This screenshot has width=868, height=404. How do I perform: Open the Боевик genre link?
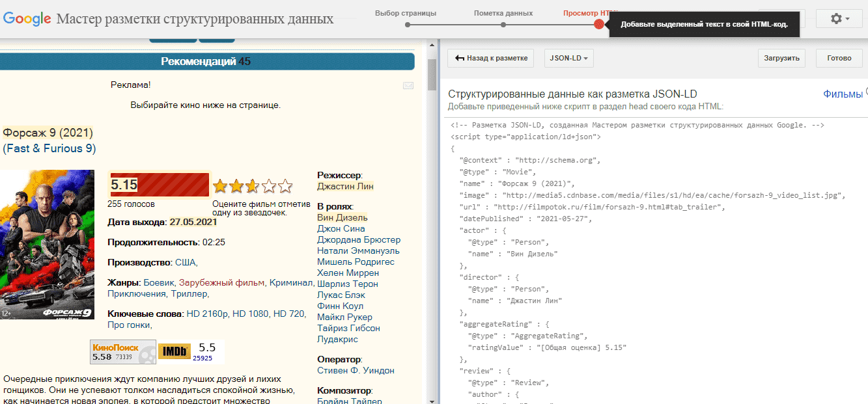coord(159,282)
